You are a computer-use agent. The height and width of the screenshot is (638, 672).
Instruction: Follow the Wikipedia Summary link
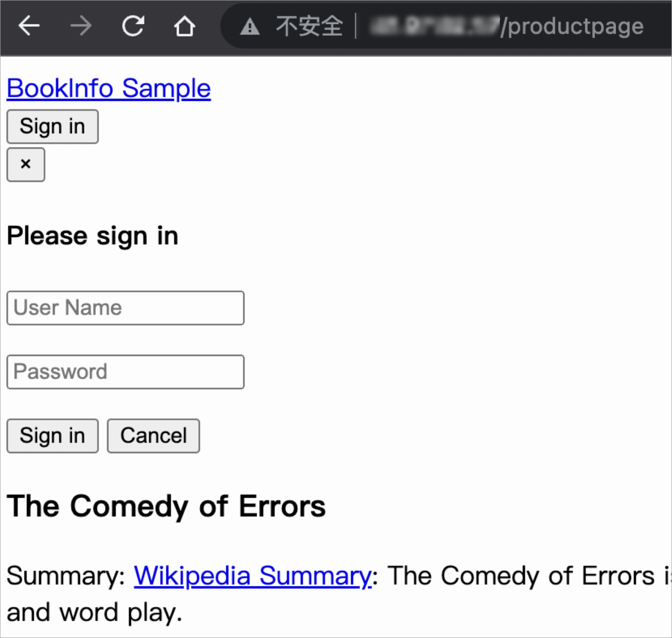tap(252, 576)
